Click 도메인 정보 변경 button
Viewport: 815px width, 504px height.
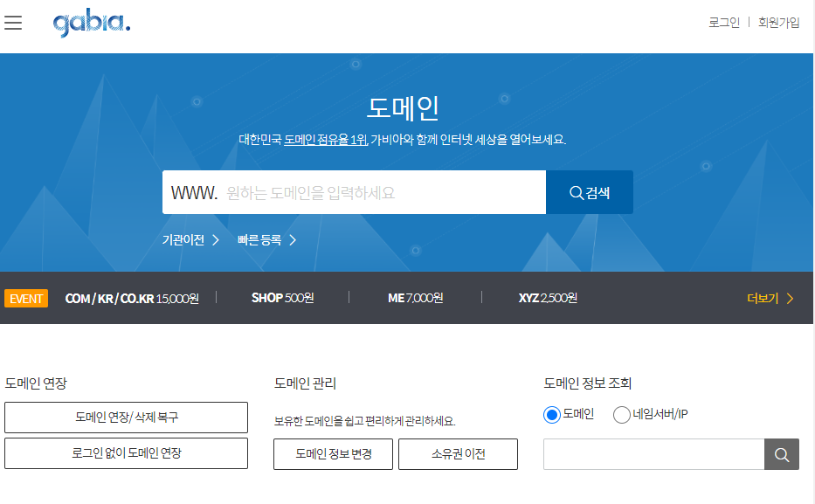(333, 454)
